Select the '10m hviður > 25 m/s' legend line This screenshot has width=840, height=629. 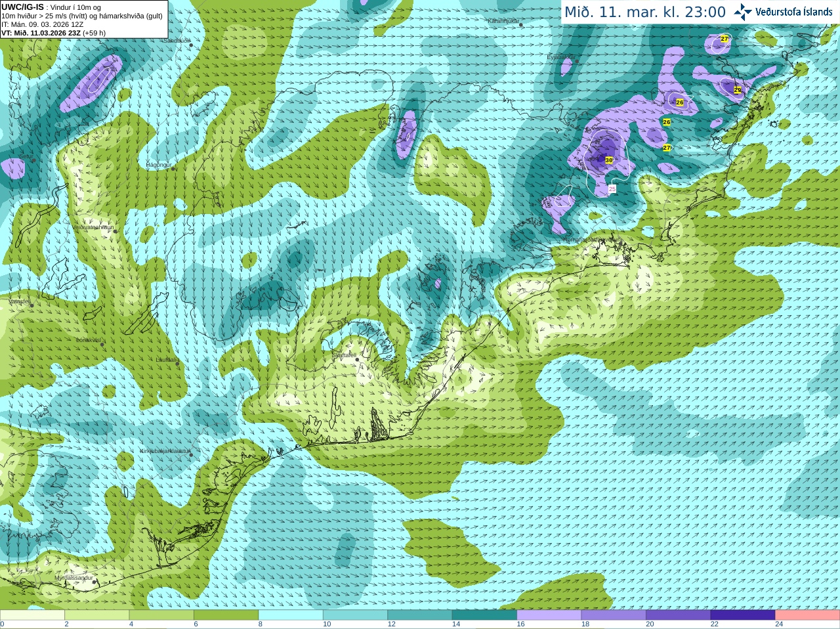[x=82, y=16]
